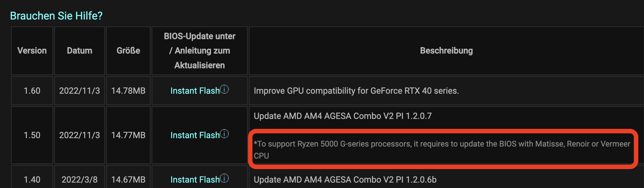Open the 'Brauchen Sie Hilfe?' link

coord(56,16)
